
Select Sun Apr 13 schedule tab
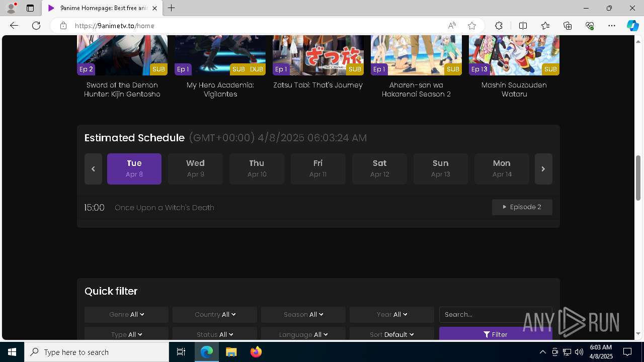[x=441, y=169]
